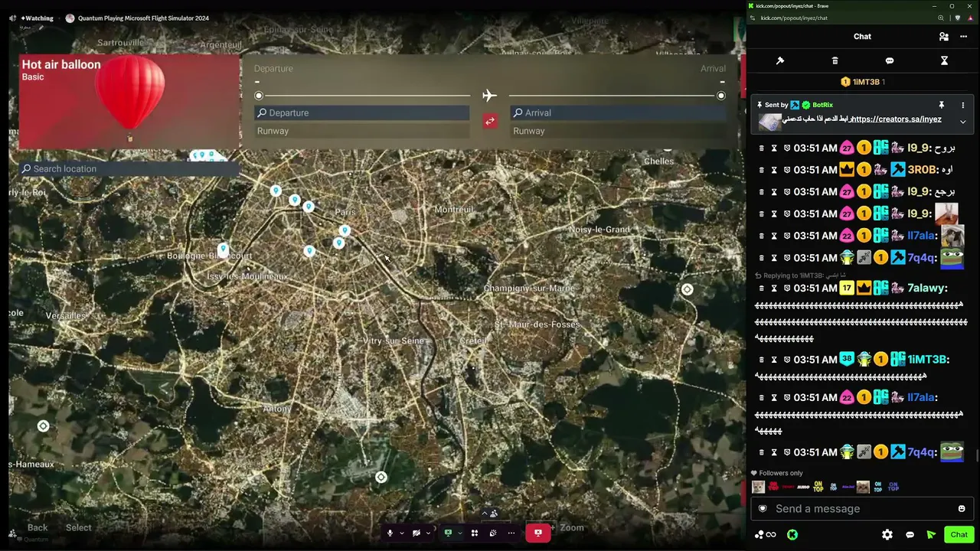The height and width of the screenshot is (551, 980).
Task: Open the chat bubble mode icon in toolbar
Action: coord(890,60)
